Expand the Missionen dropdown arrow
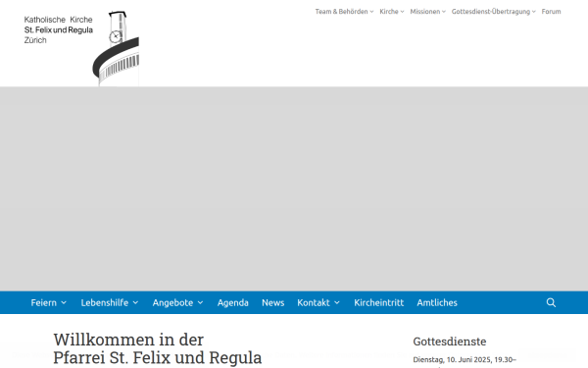588x368 pixels. (x=444, y=12)
